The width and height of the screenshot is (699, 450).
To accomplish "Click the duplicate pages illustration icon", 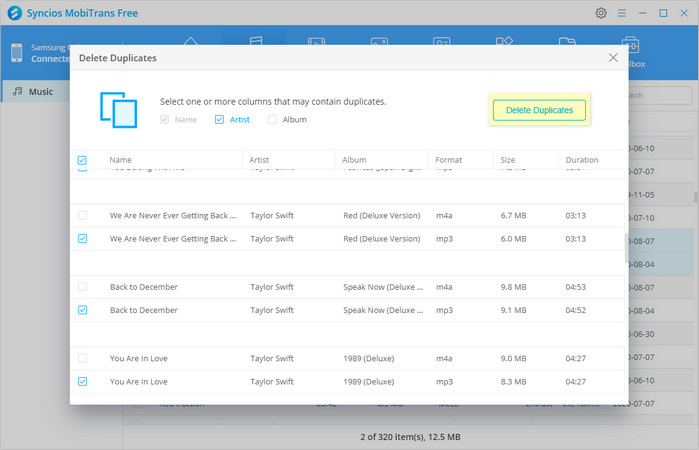I will (118, 110).
